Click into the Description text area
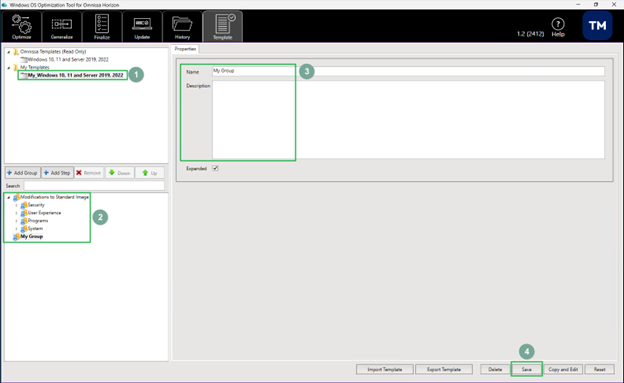Viewport: 624px width, 383px height. tap(408, 120)
